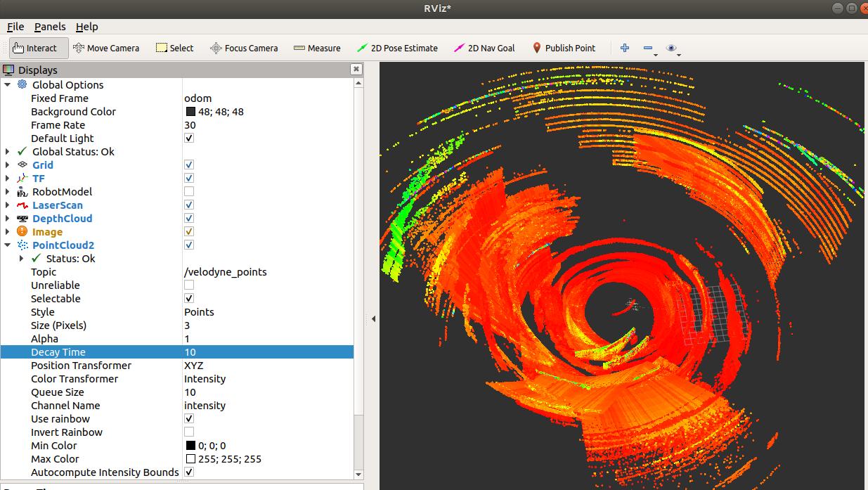The width and height of the screenshot is (868, 490).
Task: Activate the Measure tool
Action: (x=317, y=48)
